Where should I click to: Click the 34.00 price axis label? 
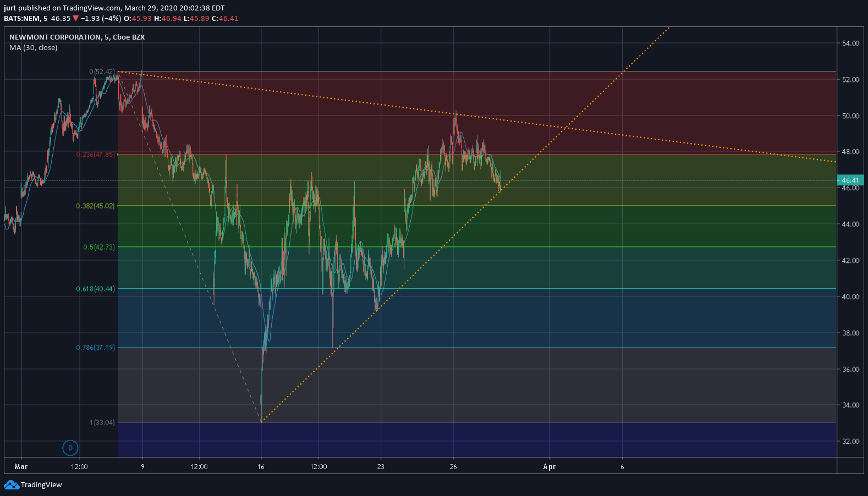850,405
